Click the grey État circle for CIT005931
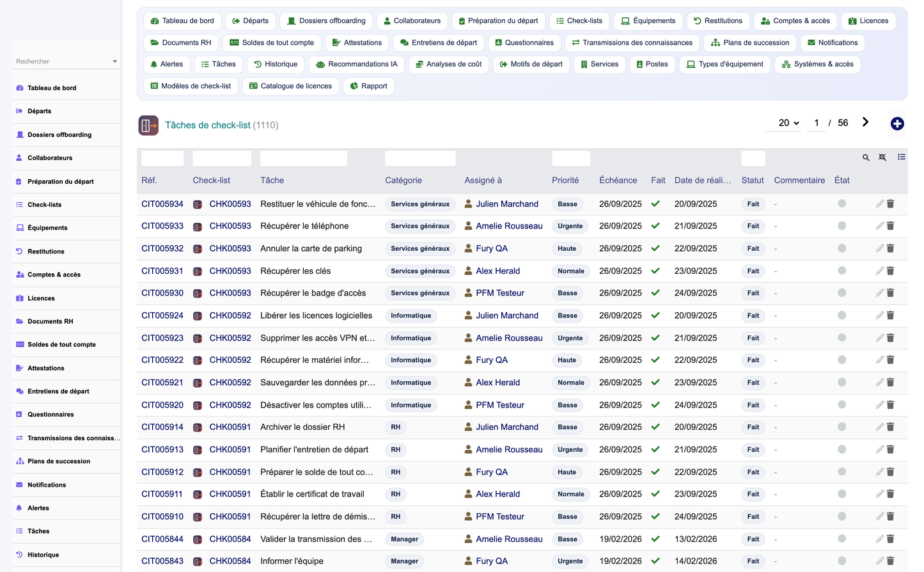924x572 pixels. pyautogui.click(x=842, y=271)
